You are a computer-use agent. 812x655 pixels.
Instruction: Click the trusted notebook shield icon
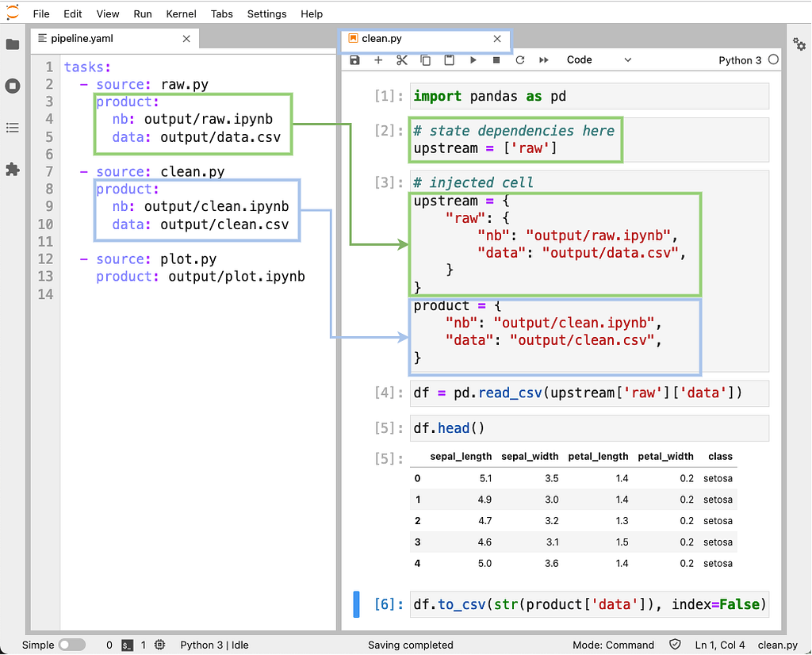pyautogui.click(x=675, y=645)
